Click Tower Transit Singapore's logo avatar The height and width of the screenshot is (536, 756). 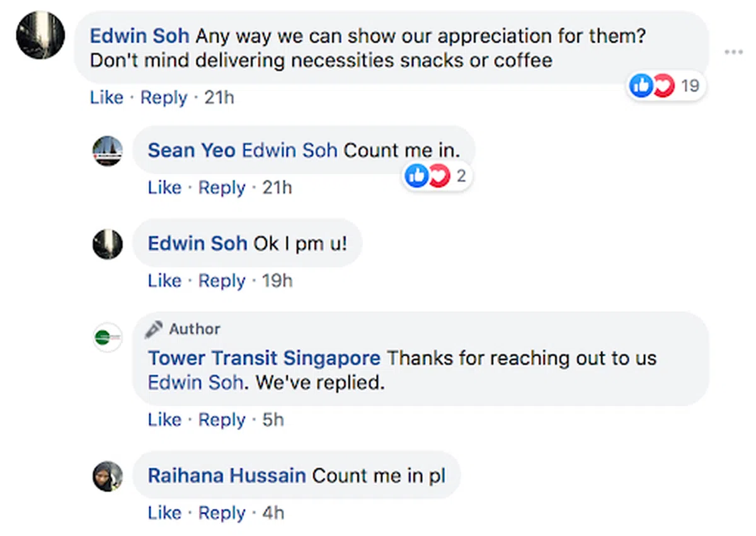(x=108, y=337)
